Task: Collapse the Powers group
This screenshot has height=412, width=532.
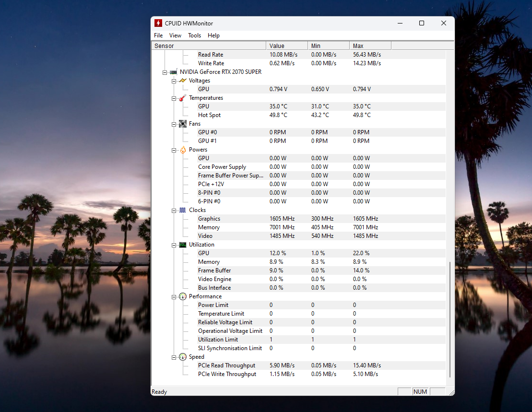Action: (x=174, y=150)
